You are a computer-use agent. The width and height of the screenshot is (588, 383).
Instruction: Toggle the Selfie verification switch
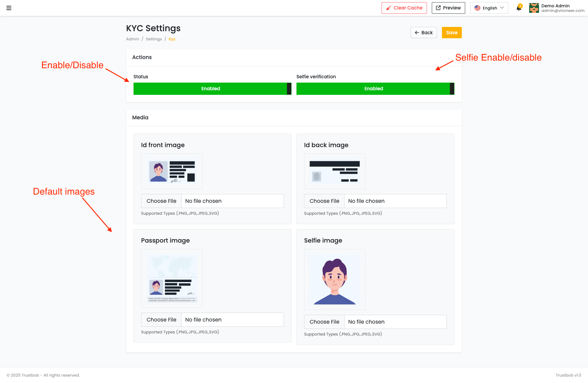pyautogui.click(x=375, y=89)
